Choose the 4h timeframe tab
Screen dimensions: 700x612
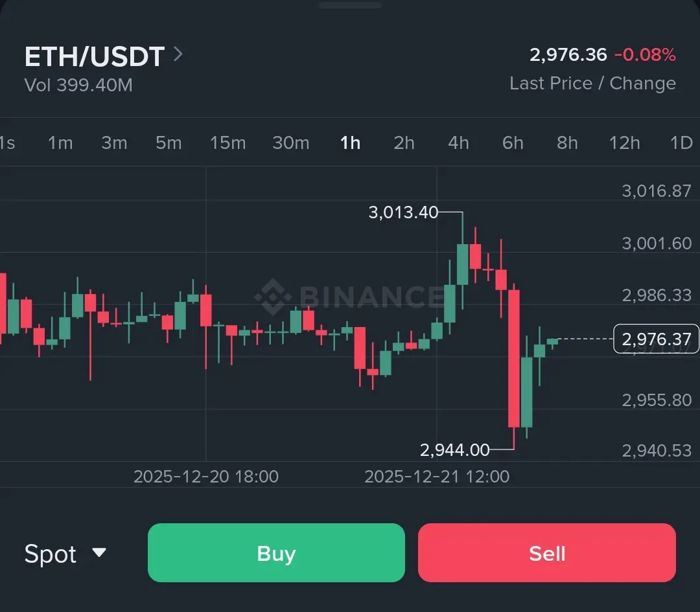coord(458,142)
